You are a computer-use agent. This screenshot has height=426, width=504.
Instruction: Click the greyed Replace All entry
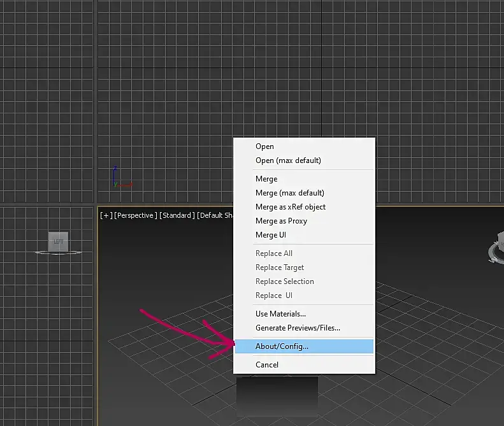pos(304,253)
